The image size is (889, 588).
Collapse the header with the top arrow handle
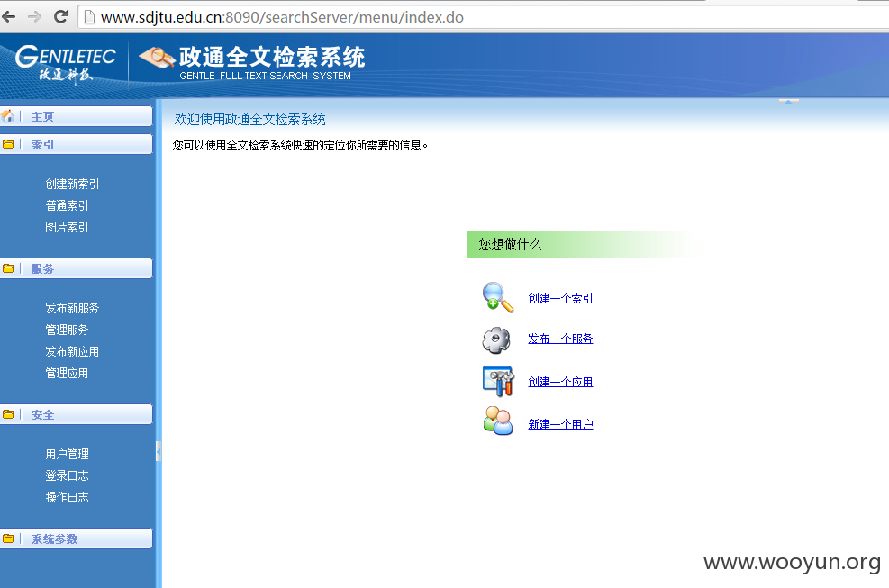pos(789,102)
